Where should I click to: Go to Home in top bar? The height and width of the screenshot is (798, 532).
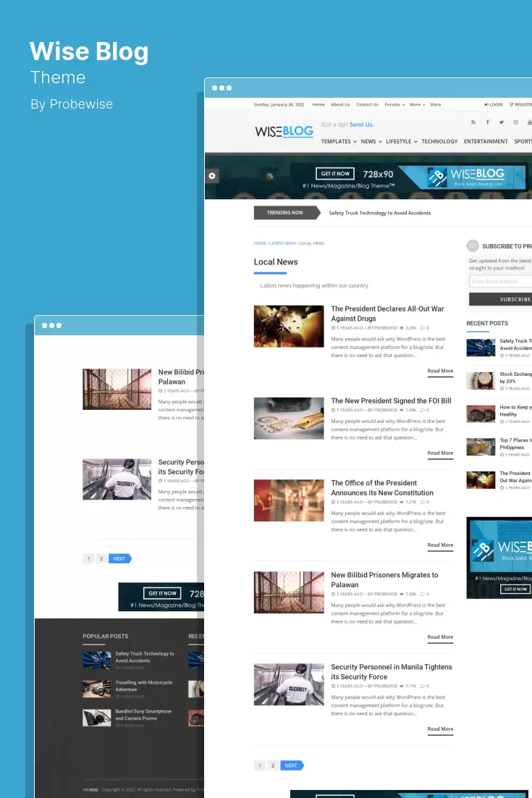tap(318, 104)
